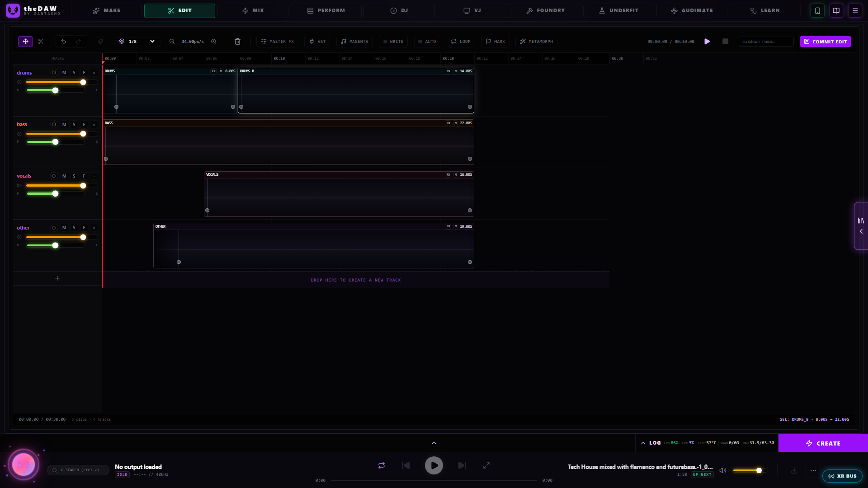Add a new track with plus icon
868x488 pixels.
[x=57, y=278]
